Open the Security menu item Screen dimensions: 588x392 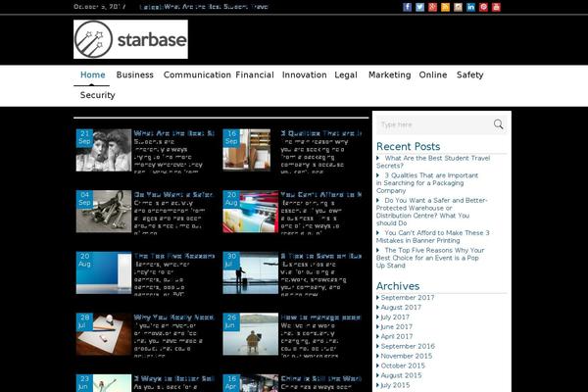coord(97,95)
